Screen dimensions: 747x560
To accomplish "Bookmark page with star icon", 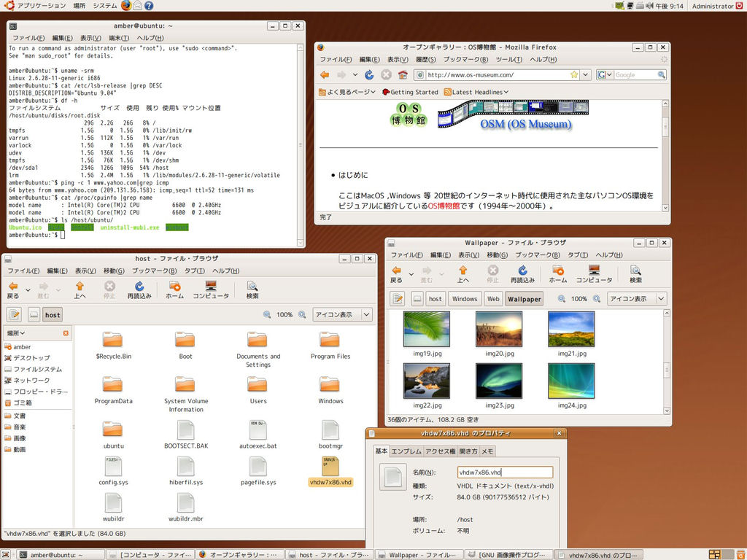I will pyautogui.click(x=574, y=75).
